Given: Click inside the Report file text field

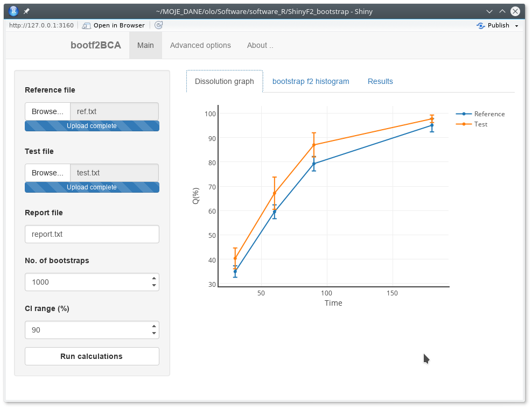Looking at the screenshot, I should (92, 234).
